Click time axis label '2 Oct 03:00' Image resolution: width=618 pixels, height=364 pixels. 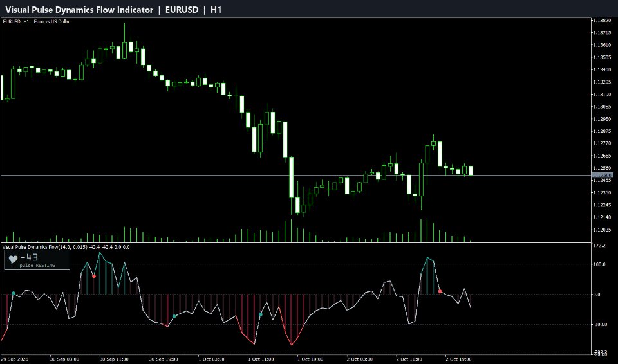coord(359,359)
